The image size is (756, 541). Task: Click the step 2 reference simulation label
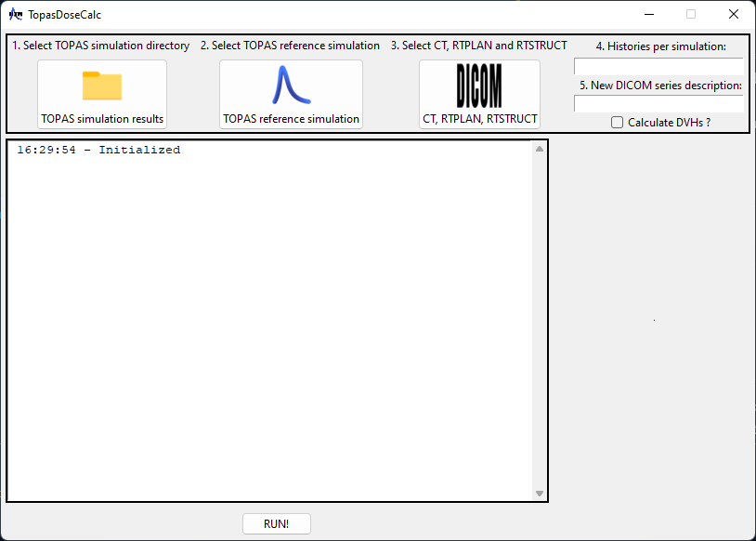[290, 45]
